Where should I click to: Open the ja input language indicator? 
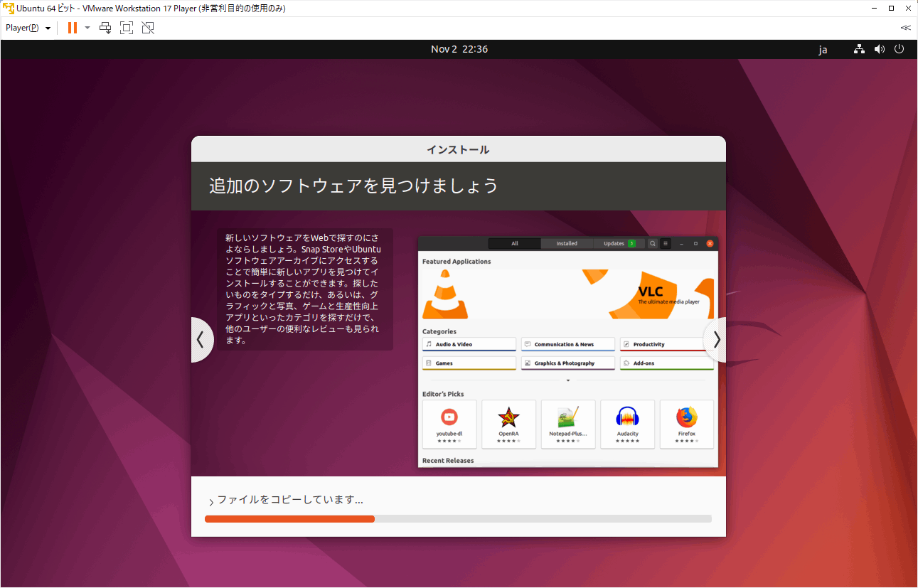click(823, 50)
